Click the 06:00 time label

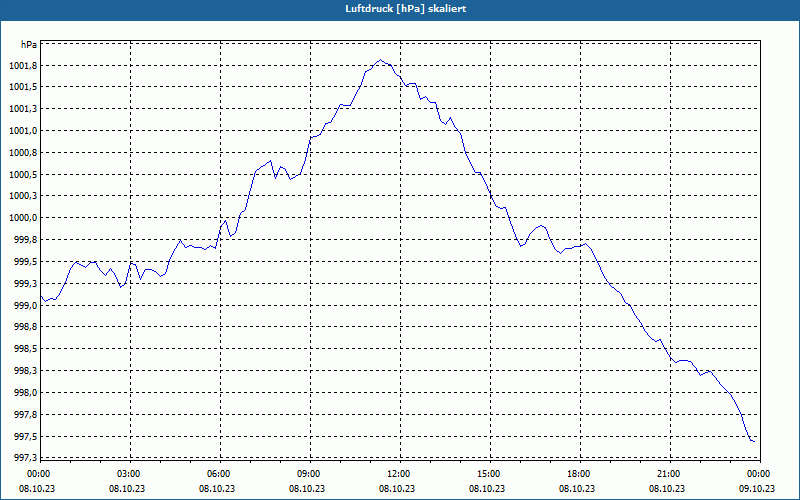tap(219, 474)
